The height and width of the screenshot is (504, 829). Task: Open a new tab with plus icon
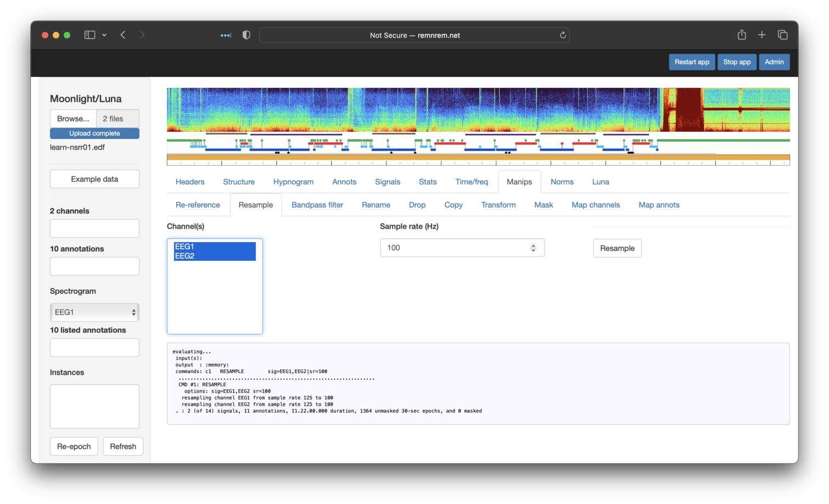[x=762, y=35]
